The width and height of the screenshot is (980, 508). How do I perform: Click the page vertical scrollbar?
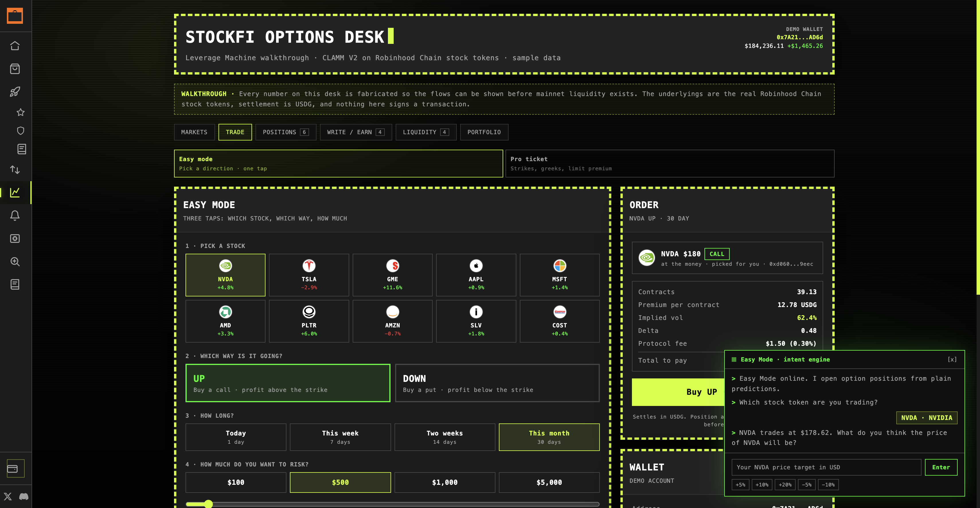[978, 147]
